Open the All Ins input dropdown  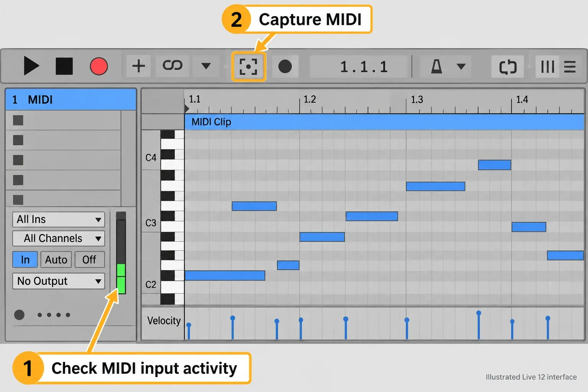[59, 219]
